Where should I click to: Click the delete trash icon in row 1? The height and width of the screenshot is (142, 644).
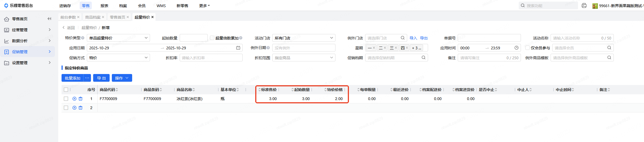(x=80, y=99)
